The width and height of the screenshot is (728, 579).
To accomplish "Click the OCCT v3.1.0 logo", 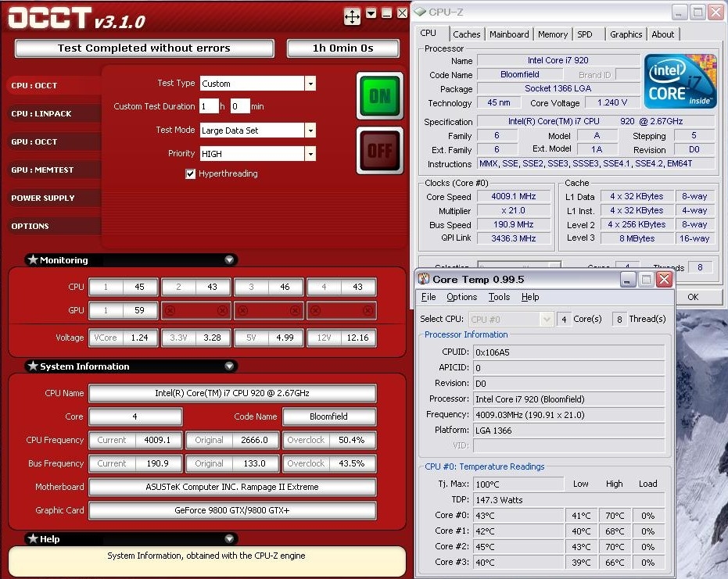I will (77, 18).
